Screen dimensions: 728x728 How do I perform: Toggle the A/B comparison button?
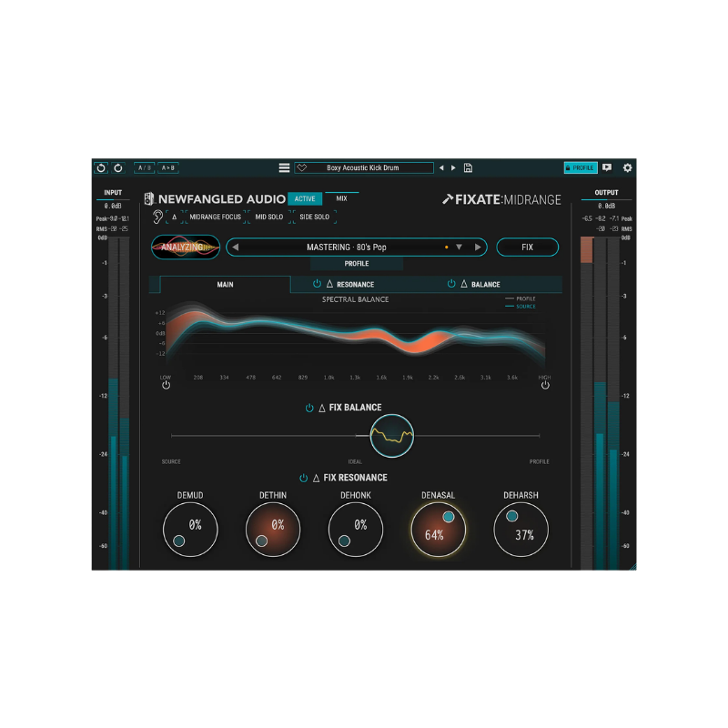pos(145,167)
